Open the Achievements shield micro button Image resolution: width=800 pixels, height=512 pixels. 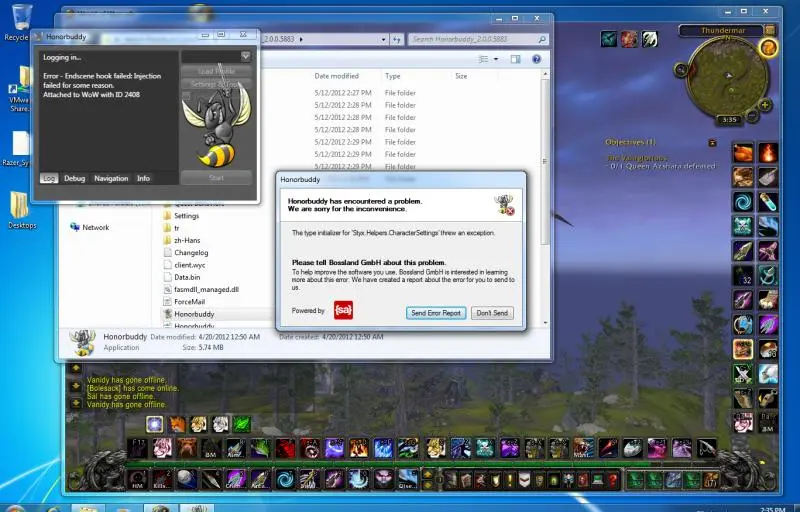495,479
